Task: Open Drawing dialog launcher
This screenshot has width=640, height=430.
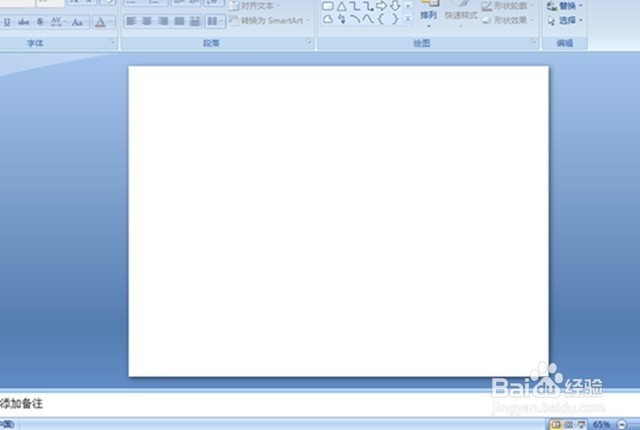Action: click(533, 42)
